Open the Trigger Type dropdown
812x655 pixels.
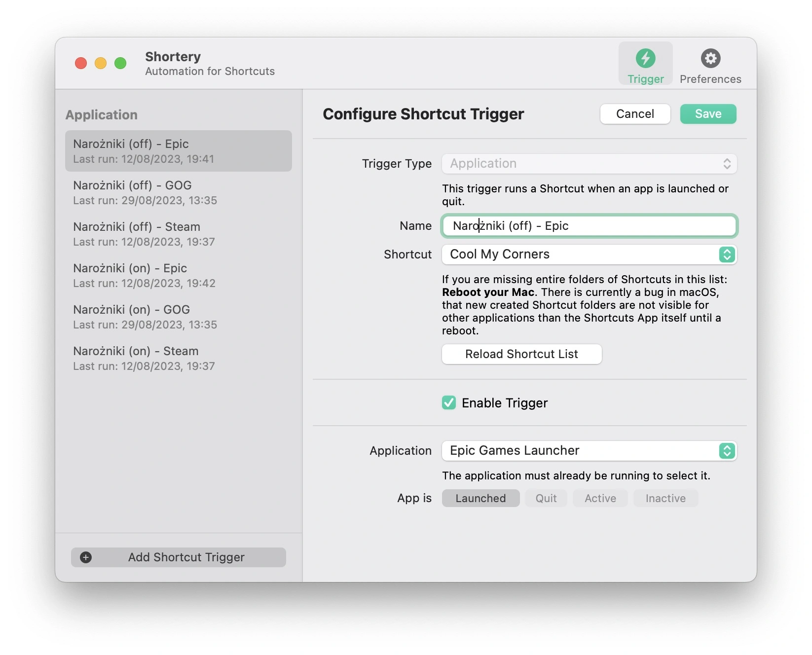point(590,164)
